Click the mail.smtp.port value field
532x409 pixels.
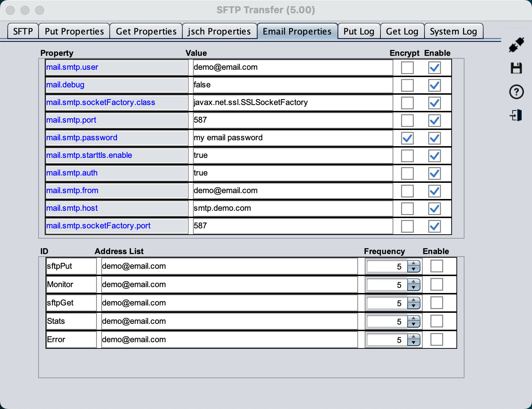coord(292,120)
